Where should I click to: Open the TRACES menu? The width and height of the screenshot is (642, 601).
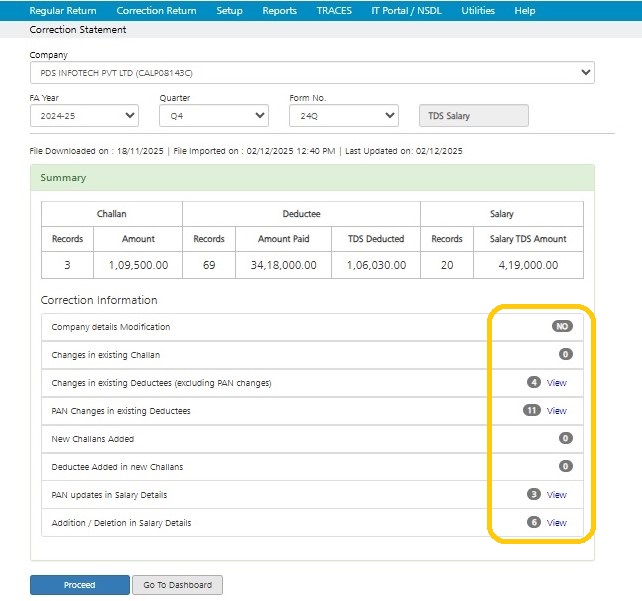334,11
